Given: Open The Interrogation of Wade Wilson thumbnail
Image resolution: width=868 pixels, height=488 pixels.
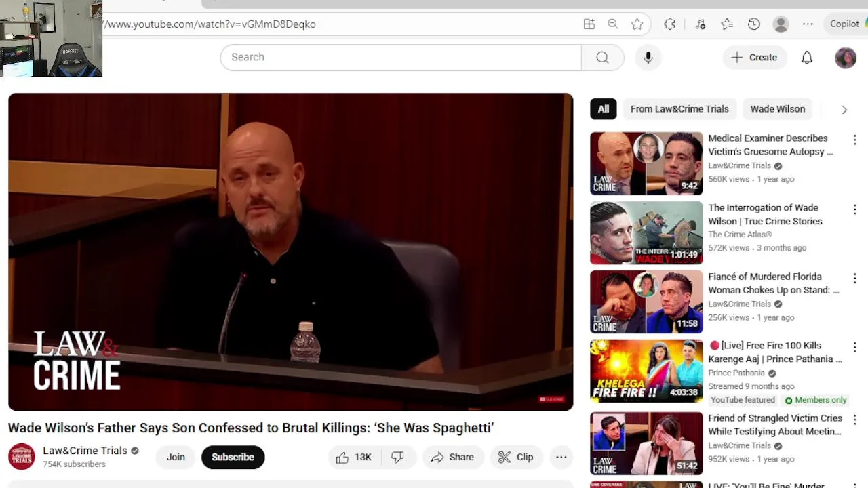Looking at the screenshot, I should [646, 232].
